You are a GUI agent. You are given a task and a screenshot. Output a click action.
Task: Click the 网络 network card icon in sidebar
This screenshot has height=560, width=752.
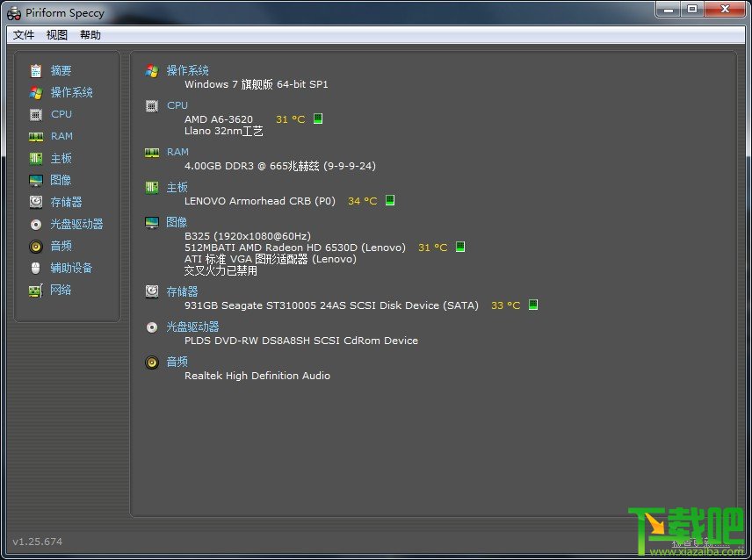(36, 291)
